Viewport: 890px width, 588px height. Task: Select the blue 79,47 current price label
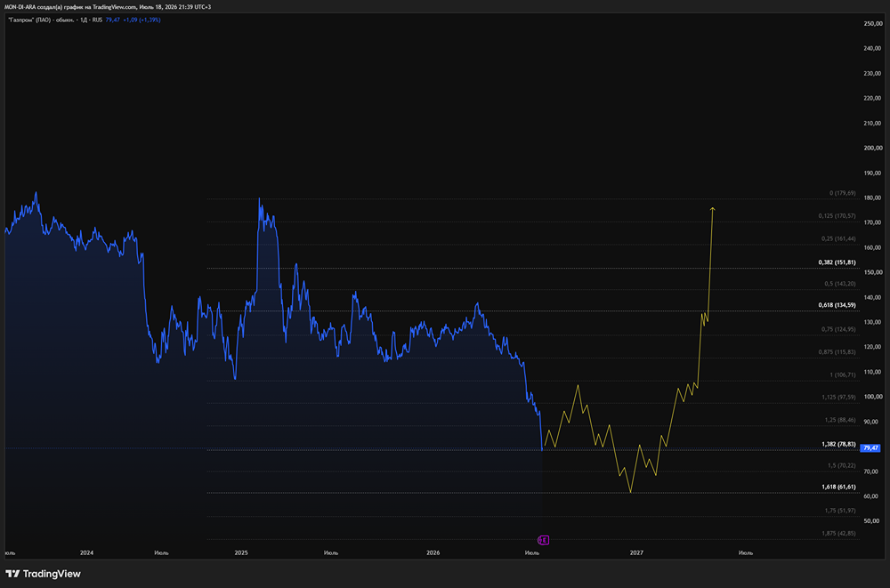870,448
